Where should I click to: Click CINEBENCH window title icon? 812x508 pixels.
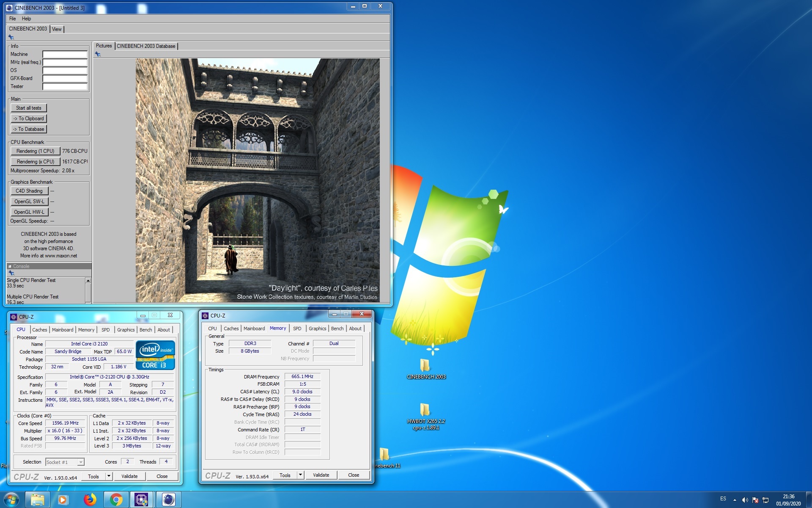pyautogui.click(x=9, y=8)
